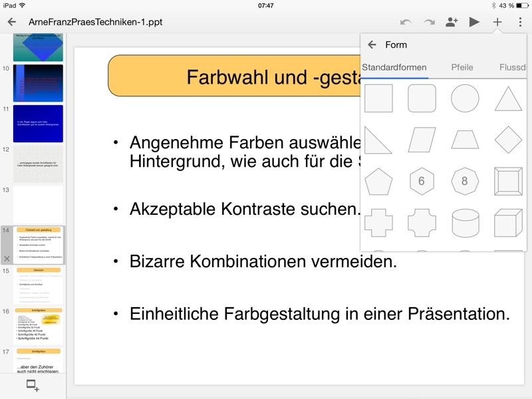Select slide 16 thumbnail in the sidebar
The width and height of the screenshot is (532, 399).
[38, 326]
